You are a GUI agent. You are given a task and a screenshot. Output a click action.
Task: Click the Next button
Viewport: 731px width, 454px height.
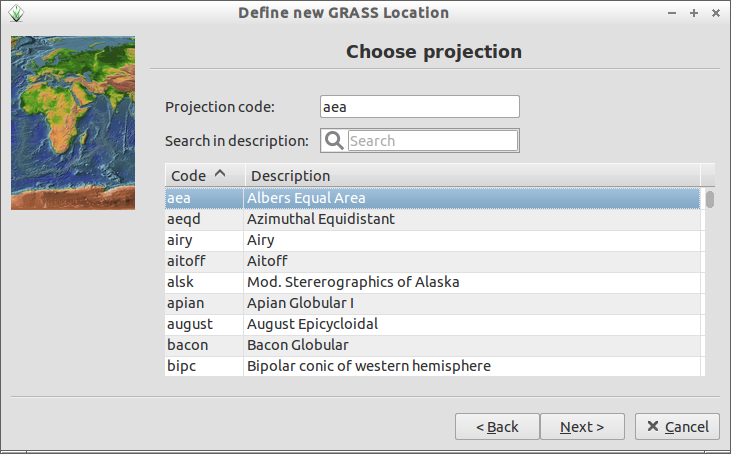click(x=582, y=426)
